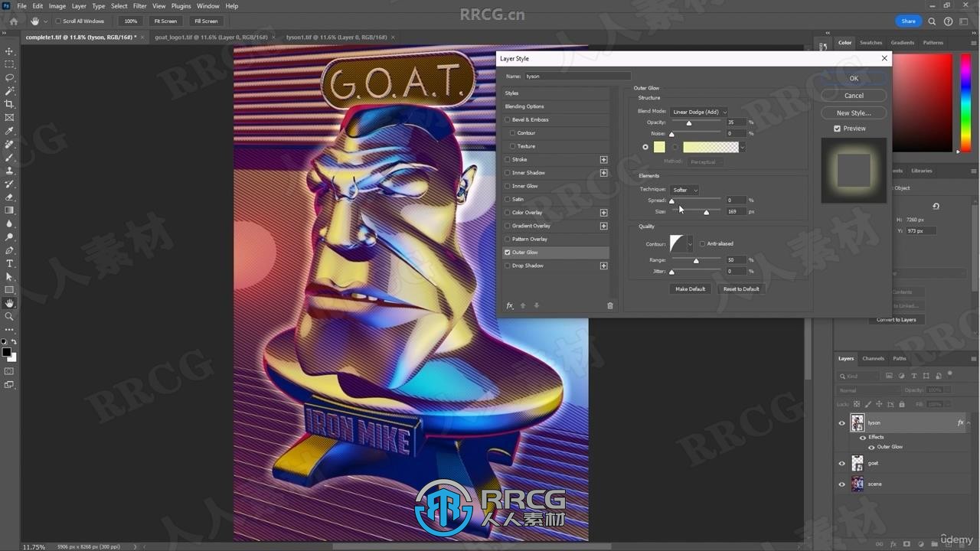Collapse the tyson layer effects arrow
Image resolution: width=980 pixels, height=551 pixels.
(x=969, y=422)
